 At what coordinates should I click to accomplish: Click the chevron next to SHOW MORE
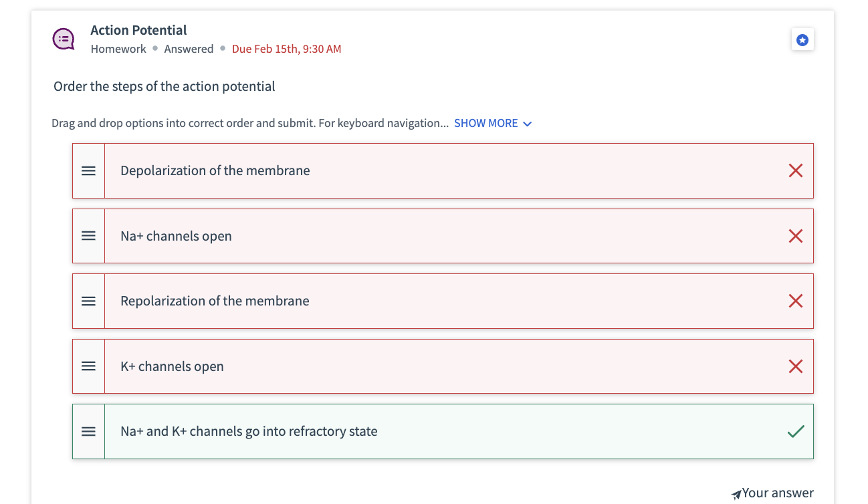point(528,124)
